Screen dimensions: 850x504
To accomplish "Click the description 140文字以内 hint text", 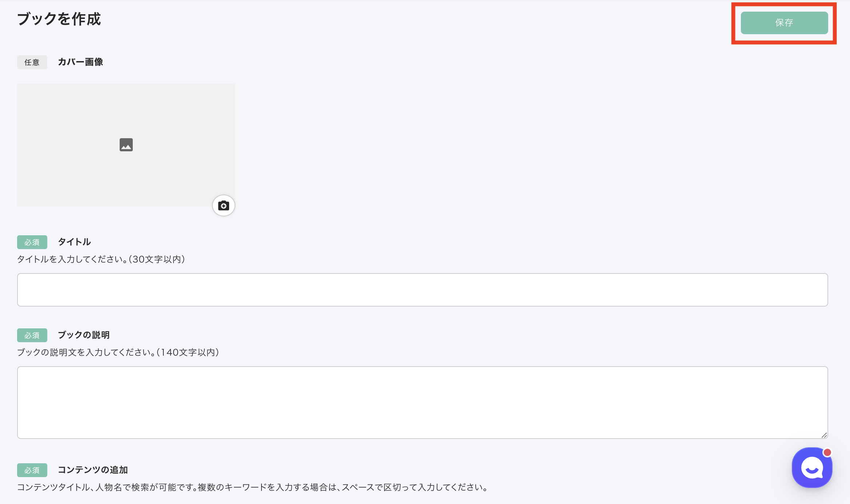I will point(118,352).
